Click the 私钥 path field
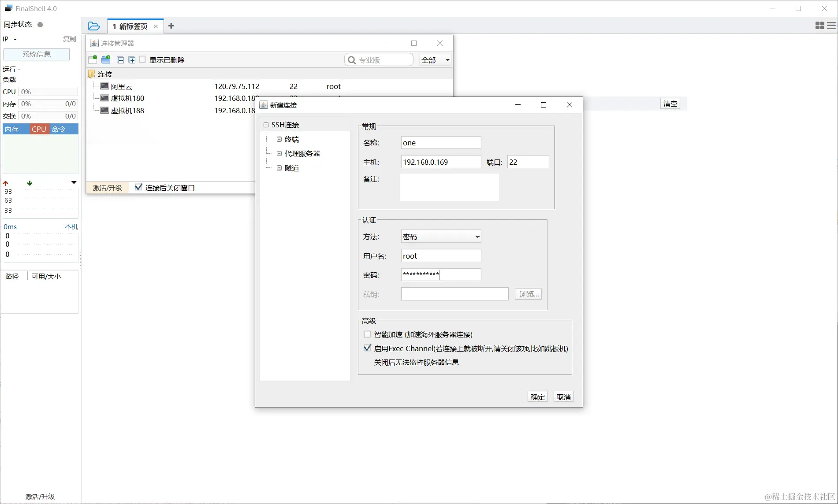The width and height of the screenshot is (838, 504). (x=454, y=294)
